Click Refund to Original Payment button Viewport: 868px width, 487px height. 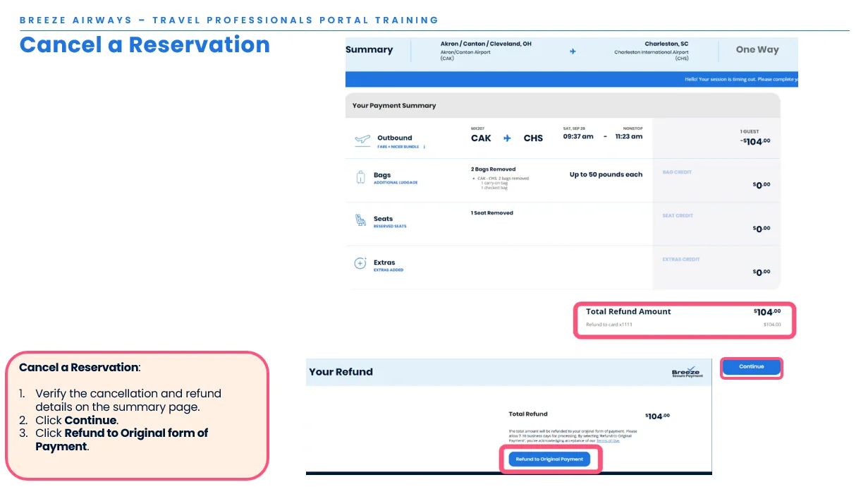(549, 459)
